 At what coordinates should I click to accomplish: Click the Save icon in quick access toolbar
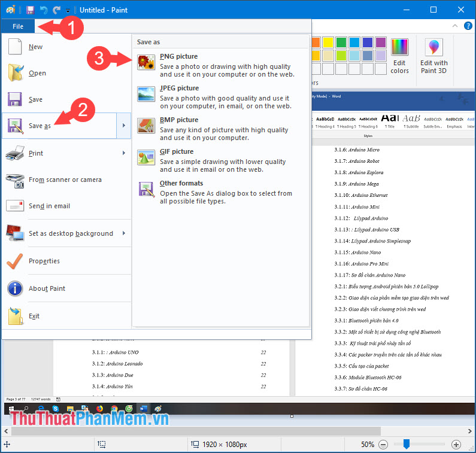click(x=30, y=10)
